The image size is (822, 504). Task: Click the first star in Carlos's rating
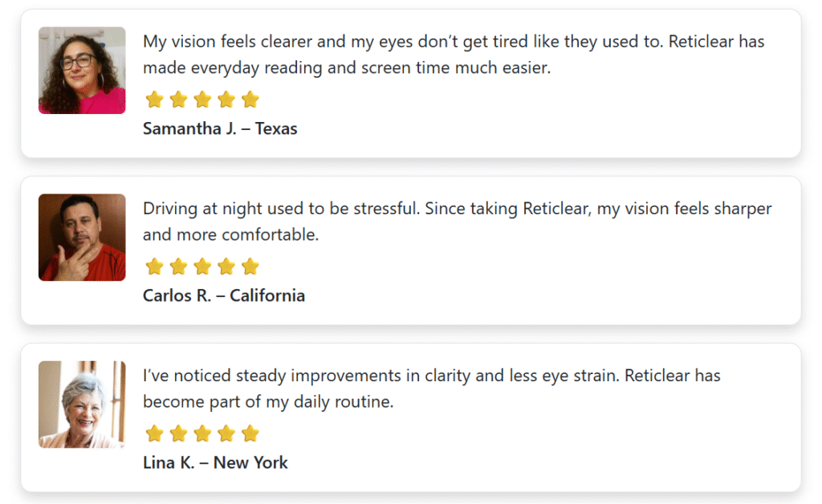click(x=154, y=266)
